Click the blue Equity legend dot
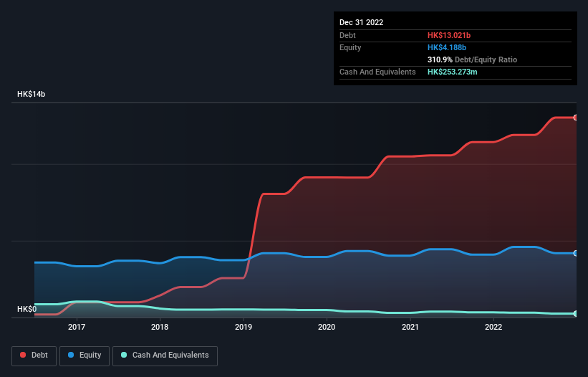 [x=71, y=355]
